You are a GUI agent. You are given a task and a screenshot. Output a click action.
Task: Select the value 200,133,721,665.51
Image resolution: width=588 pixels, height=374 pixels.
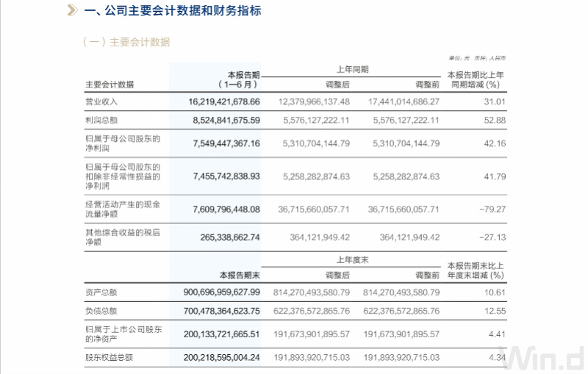click(222, 334)
